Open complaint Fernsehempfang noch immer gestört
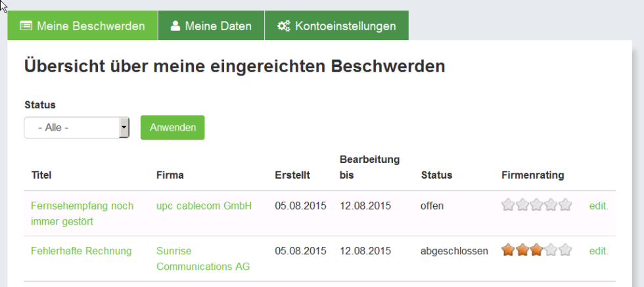 [82, 213]
